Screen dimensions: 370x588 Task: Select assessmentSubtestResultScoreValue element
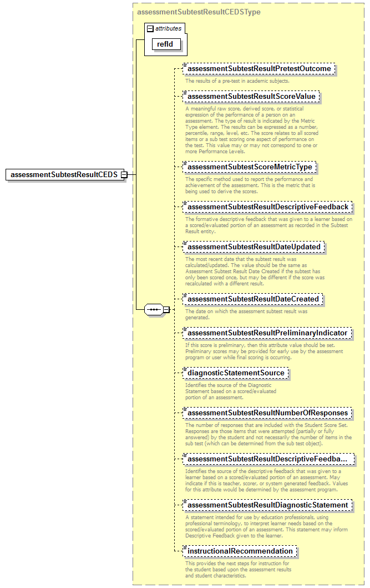(251, 97)
